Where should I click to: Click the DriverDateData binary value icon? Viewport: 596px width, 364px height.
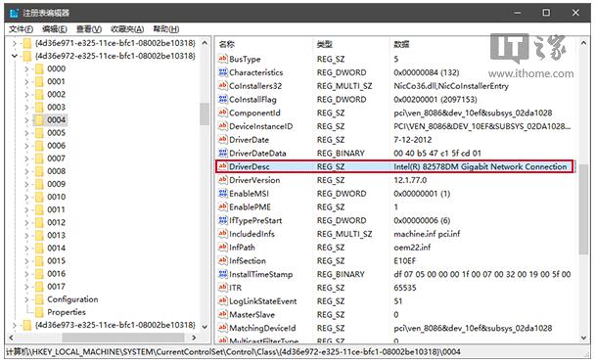(223, 153)
